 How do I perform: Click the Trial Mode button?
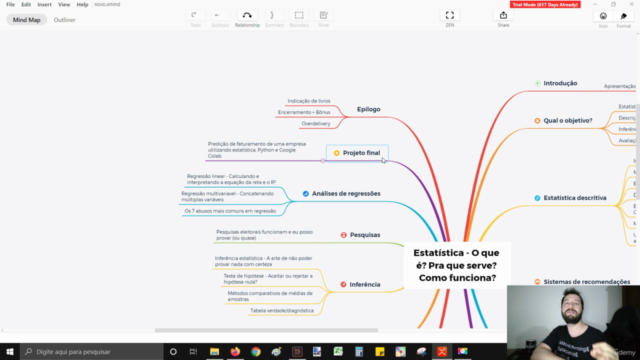click(x=545, y=4)
